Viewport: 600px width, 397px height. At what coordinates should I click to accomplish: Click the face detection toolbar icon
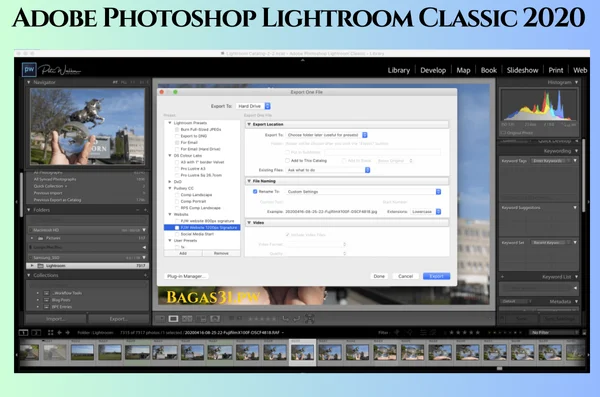310,319
